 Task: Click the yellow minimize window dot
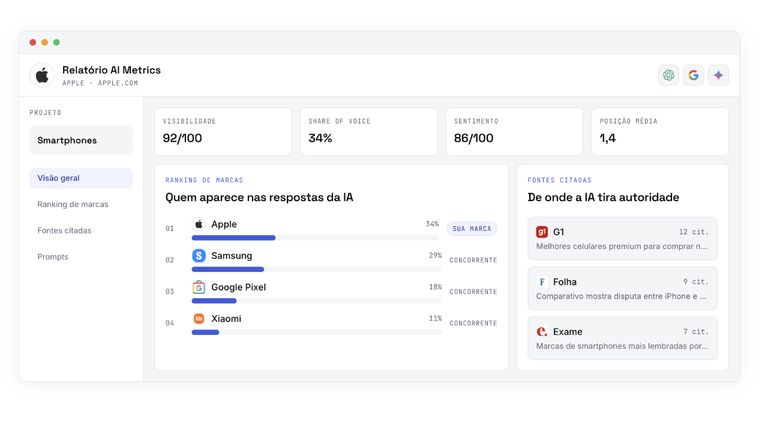coord(45,42)
